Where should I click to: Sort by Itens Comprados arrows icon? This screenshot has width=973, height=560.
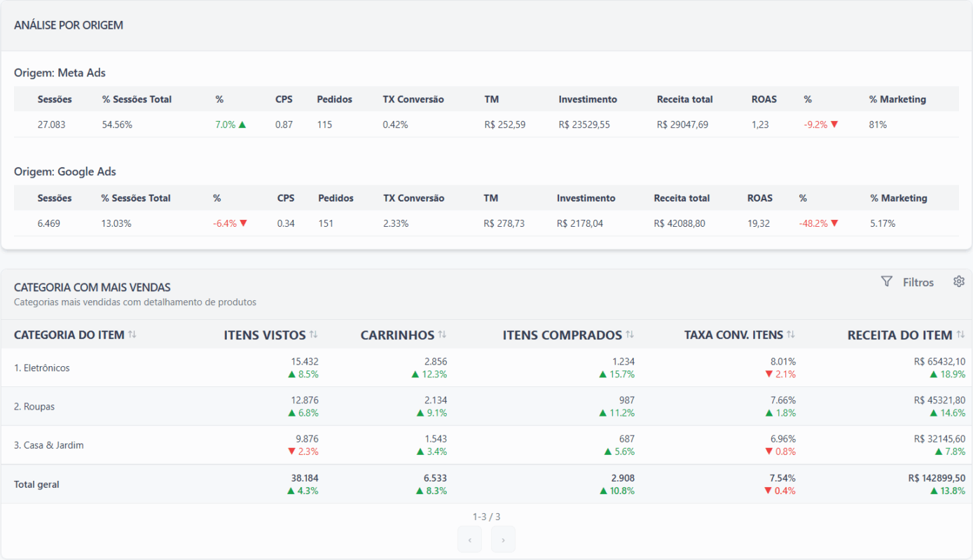(x=630, y=335)
